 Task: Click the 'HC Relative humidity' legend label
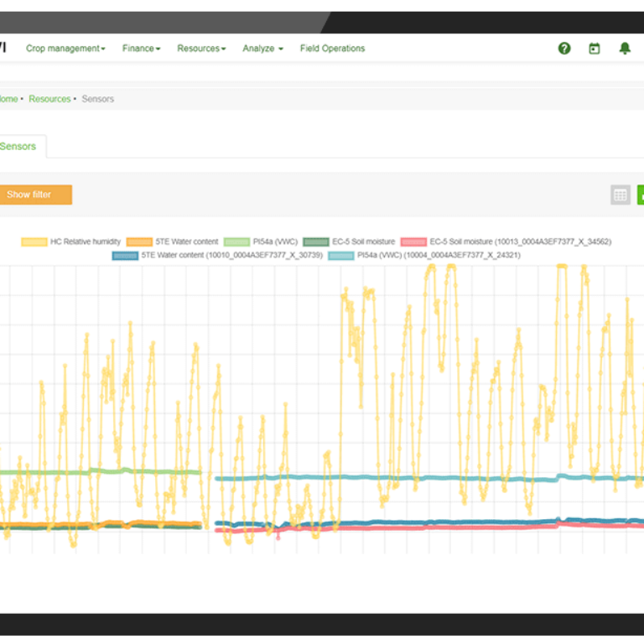86,241
